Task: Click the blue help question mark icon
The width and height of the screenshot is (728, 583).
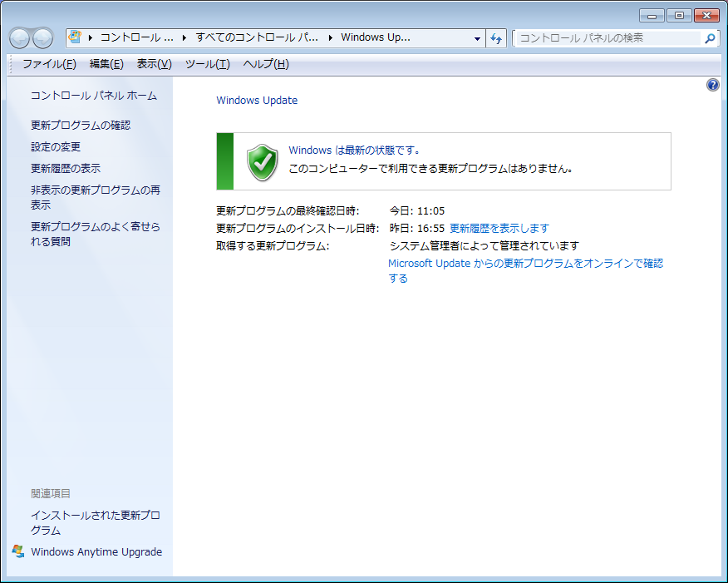Action: 712,85
